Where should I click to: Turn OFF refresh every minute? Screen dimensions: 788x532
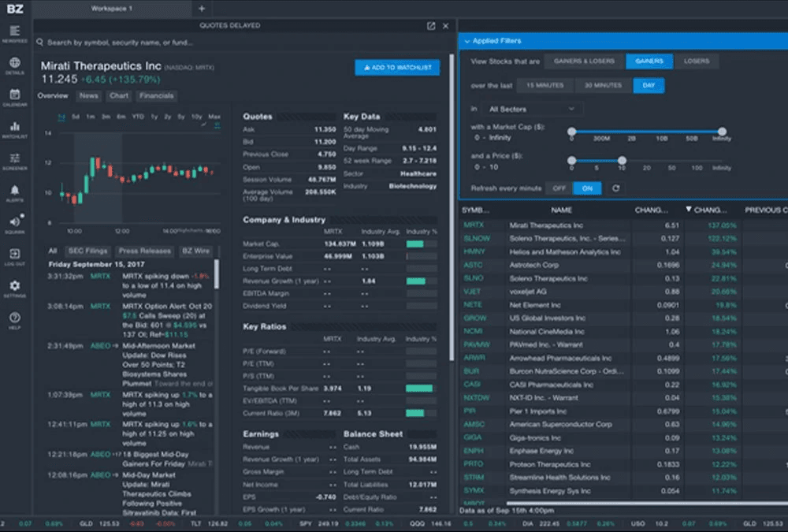(559, 188)
